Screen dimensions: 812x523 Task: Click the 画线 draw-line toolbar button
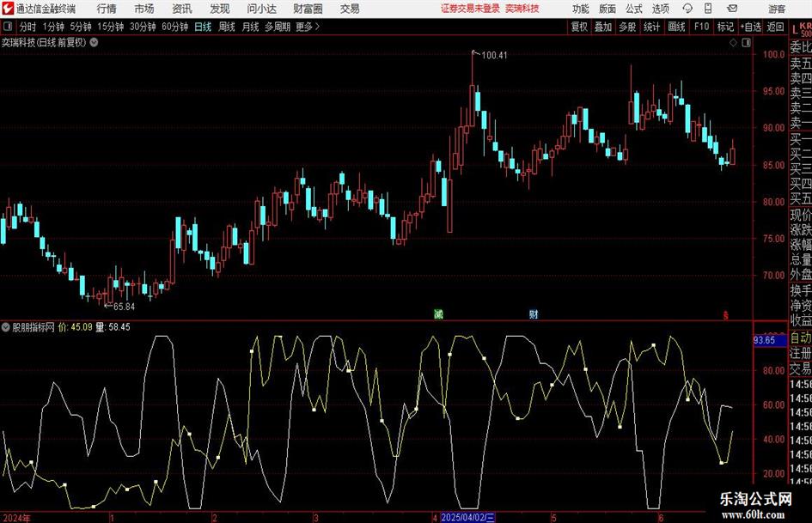click(677, 27)
